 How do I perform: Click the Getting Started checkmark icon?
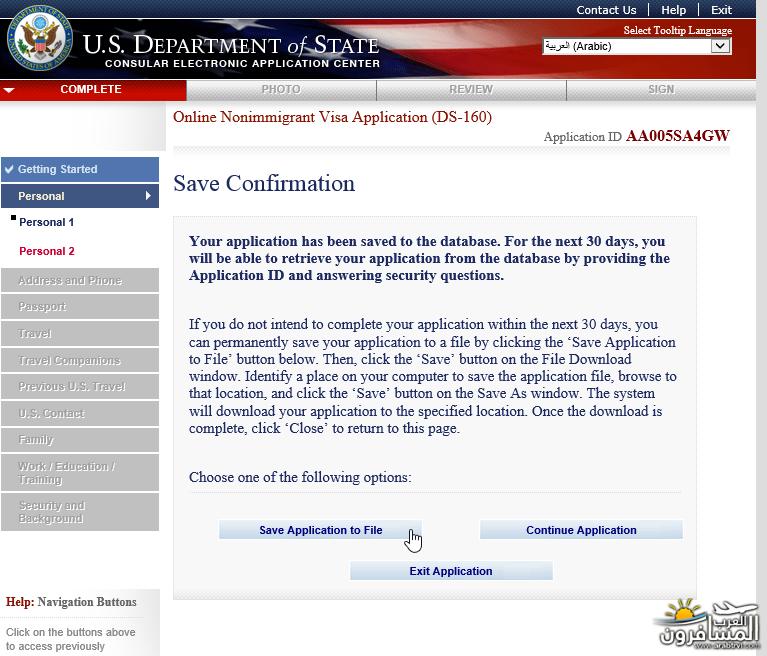click(9, 169)
